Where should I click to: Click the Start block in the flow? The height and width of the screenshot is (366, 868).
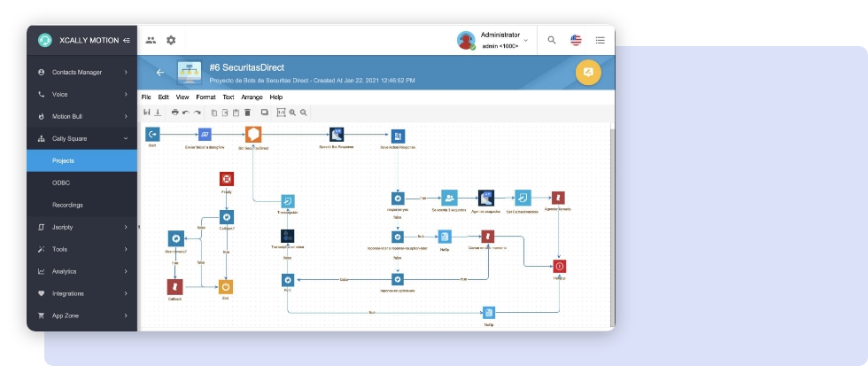pyautogui.click(x=152, y=134)
